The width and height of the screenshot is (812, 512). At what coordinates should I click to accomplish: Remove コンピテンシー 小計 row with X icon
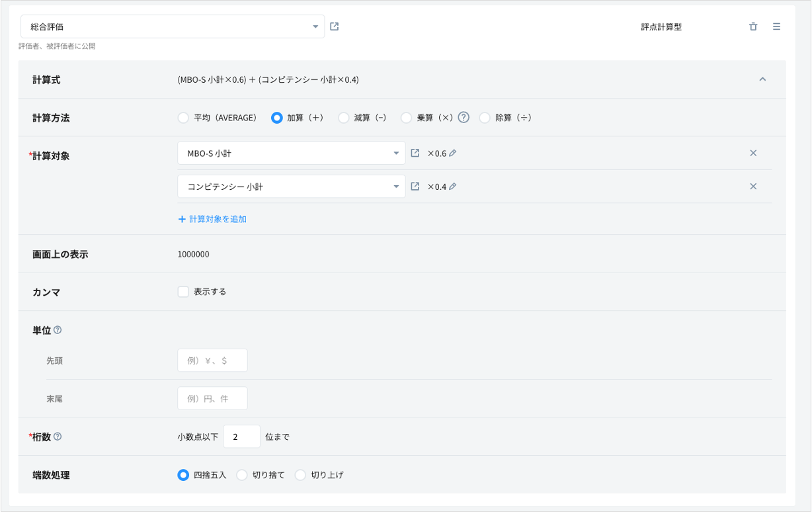point(753,187)
